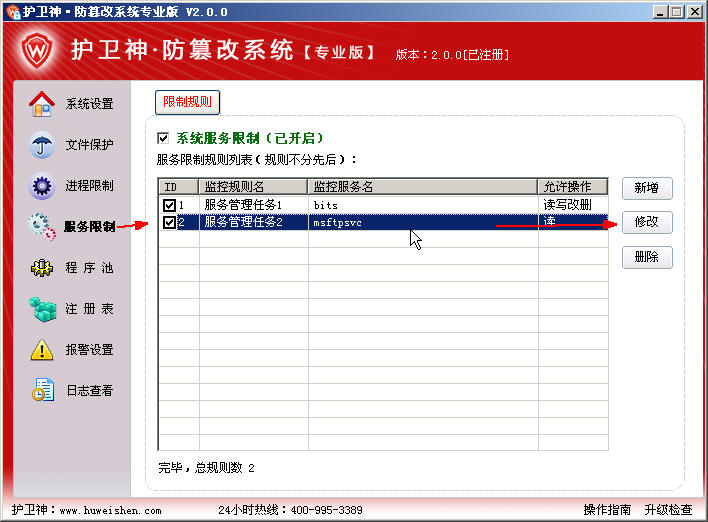Click the 护卫神 shield logo
Image resolution: width=708 pixels, height=522 pixels.
[37, 50]
